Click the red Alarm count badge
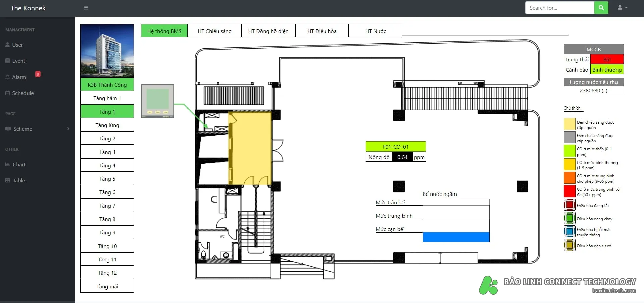This screenshot has width=644, height=303. pyautogui.click(x=38, y=74)
